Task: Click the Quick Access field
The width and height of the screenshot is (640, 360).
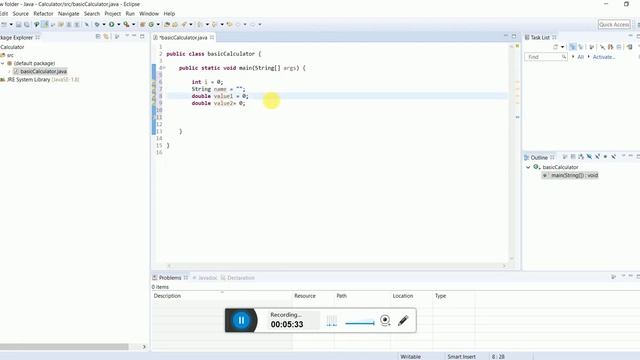Action: (614, 24)
